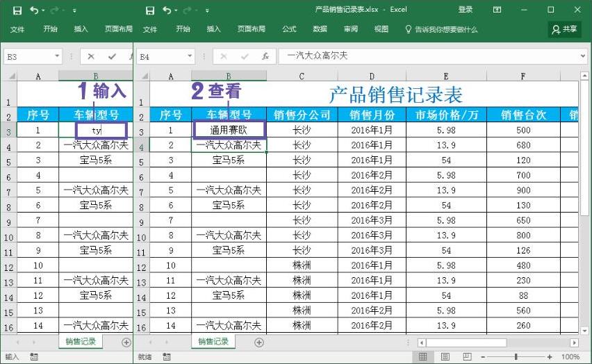The width and height of the screenshot is (592, 364).
Task: Click Save icon in left window title bar
Action: [x=17, y=10]
